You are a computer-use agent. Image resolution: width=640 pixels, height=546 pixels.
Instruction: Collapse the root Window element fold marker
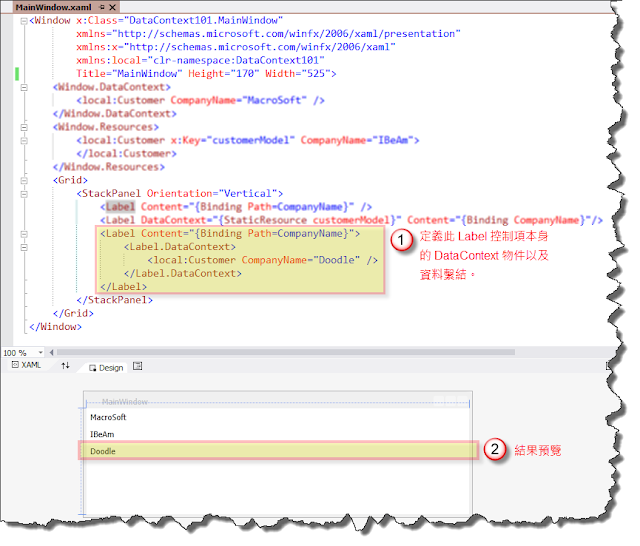(24, 21)
